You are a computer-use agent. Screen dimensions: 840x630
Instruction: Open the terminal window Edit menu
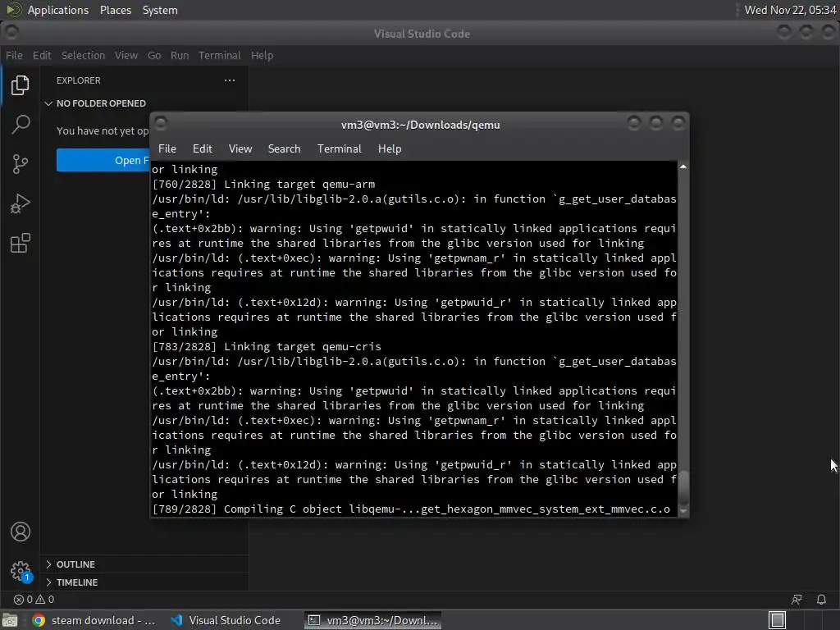(x=202, y=149)
